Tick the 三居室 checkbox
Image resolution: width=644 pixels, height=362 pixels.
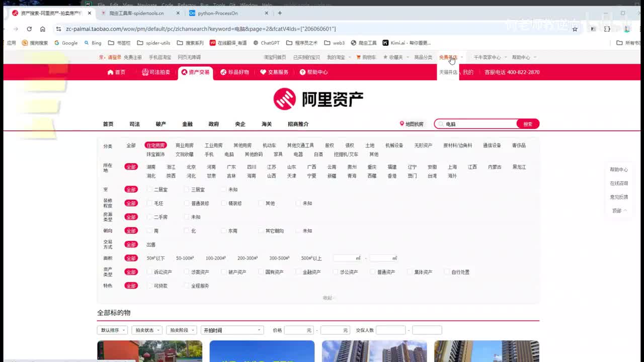(x=187, y=190)
